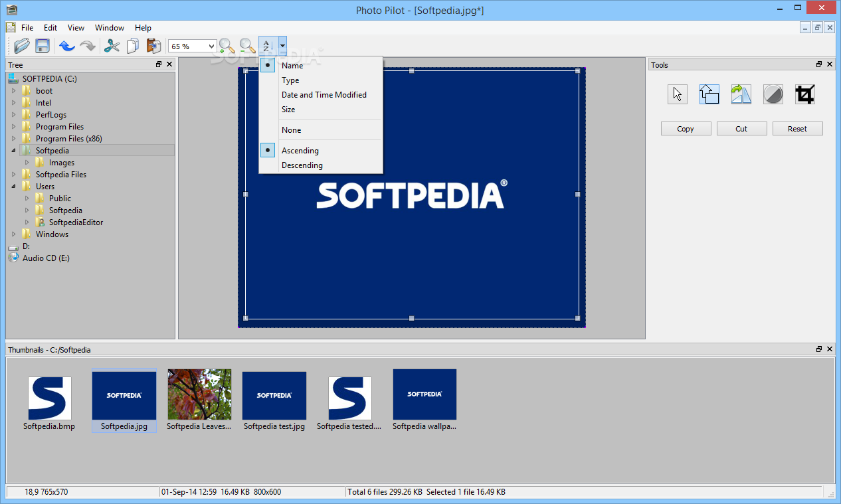The image size is (841, 504).
Task: Click the Photo Pilot app icon in title bar
Action: pyautogui.click(x=11, y=10)
